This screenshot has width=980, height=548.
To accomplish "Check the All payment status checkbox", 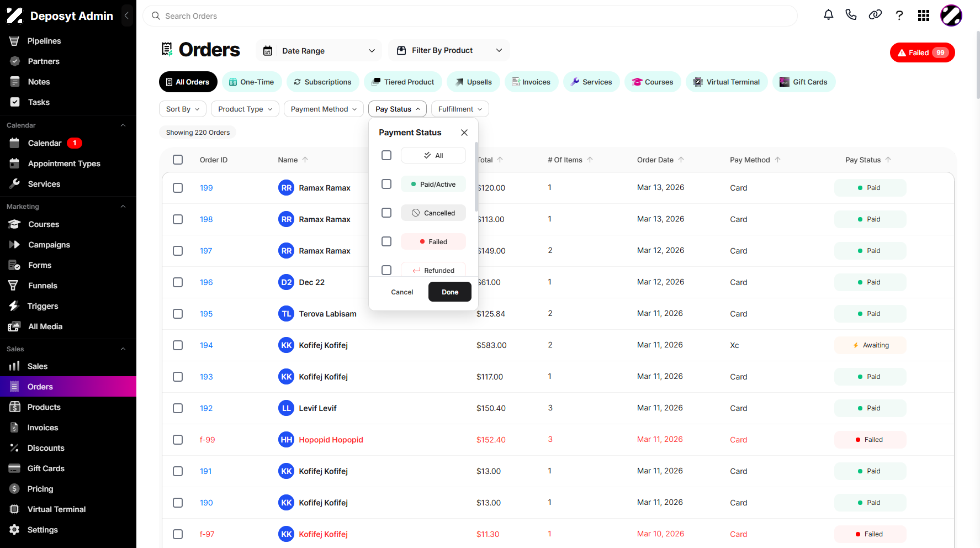I will [x=386, y=155].
